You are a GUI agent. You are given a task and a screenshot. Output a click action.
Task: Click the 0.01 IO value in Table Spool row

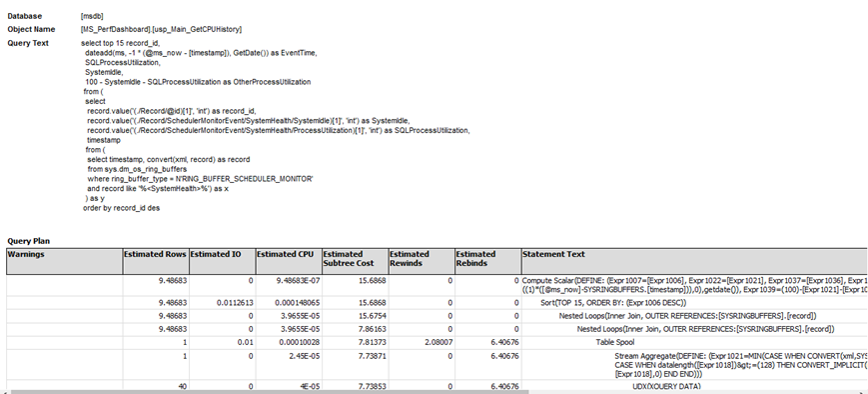click(x=246, y=342)
